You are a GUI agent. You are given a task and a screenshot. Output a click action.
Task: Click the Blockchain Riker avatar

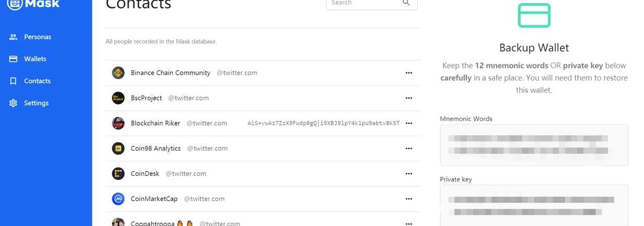tap(118, 123)
